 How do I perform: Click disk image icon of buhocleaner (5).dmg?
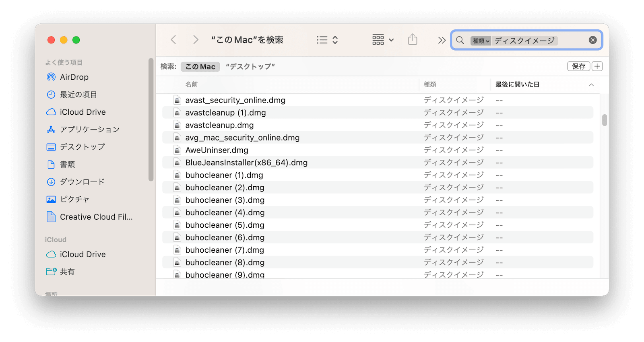177,225
